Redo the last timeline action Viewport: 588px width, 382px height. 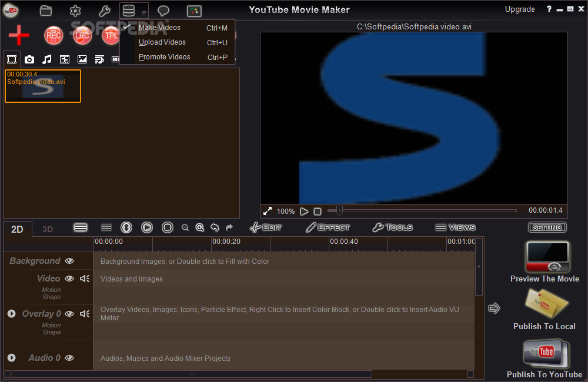(229, 227)
